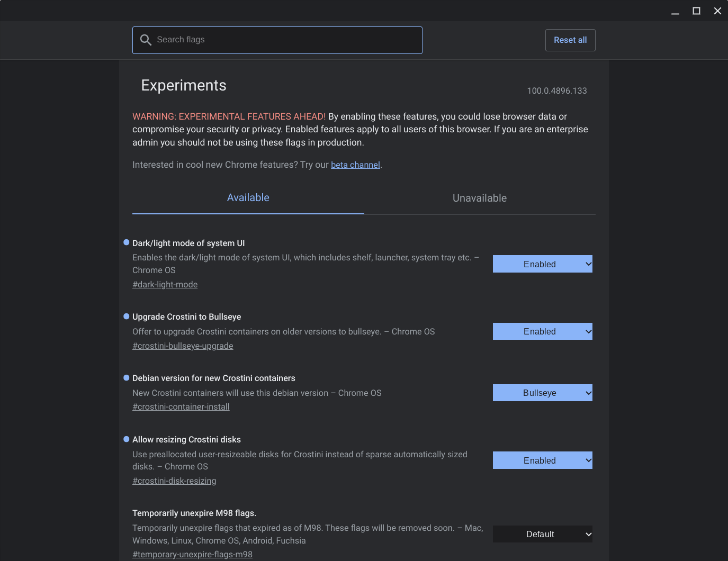Open the #dark-light-mode anchor link
Viewport: 728px width, 561px height.
165,284
